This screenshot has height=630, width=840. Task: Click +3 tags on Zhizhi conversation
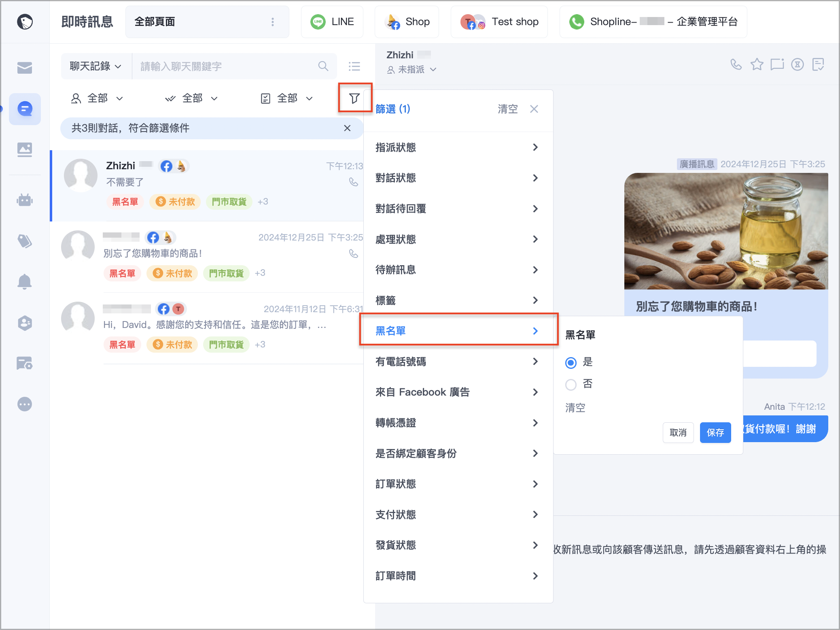263,201
